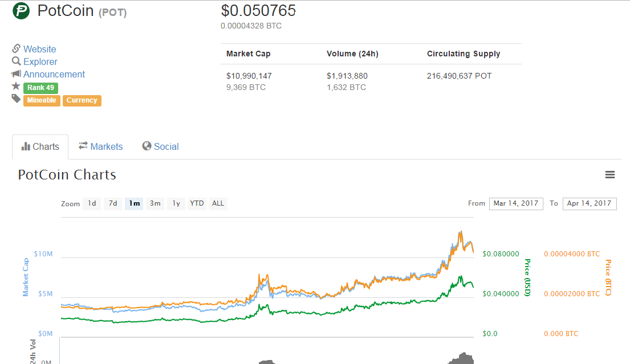Click the 0.00004000 BTC axis label

pyautogui.click(x=572, y=253)
